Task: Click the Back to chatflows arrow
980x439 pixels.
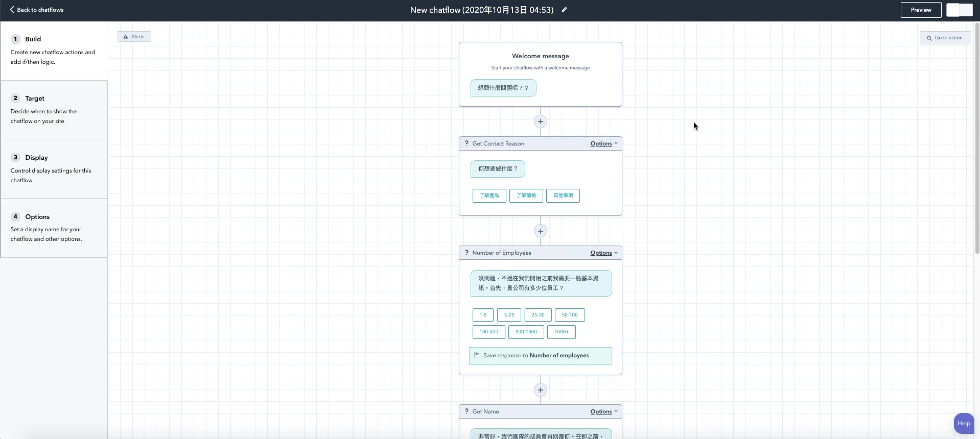Action: tap(12, 10)
